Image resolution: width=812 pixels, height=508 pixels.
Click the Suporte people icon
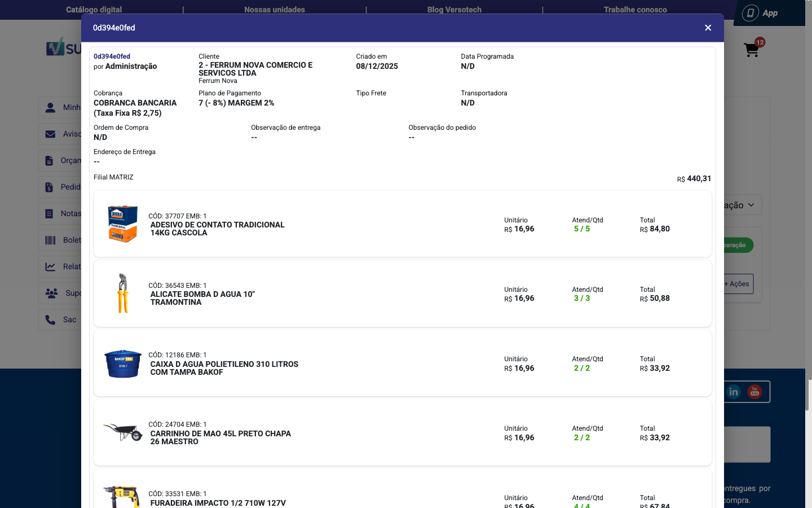(x=51, y=293)
